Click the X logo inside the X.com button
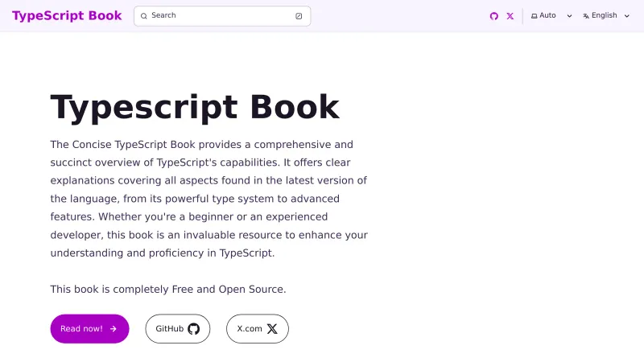This screenshot has height=362, width=644. pyautogui.click(x=272, y=329)
